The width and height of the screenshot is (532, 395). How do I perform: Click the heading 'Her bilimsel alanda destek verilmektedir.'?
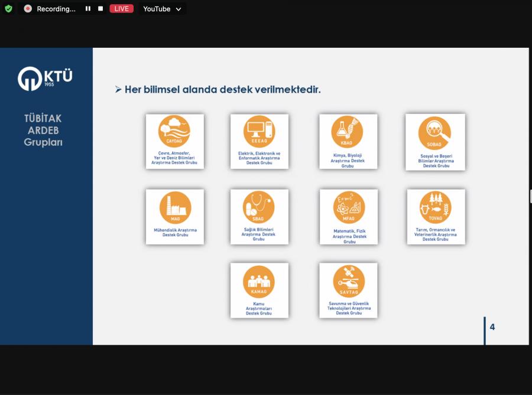click(223, 89)
